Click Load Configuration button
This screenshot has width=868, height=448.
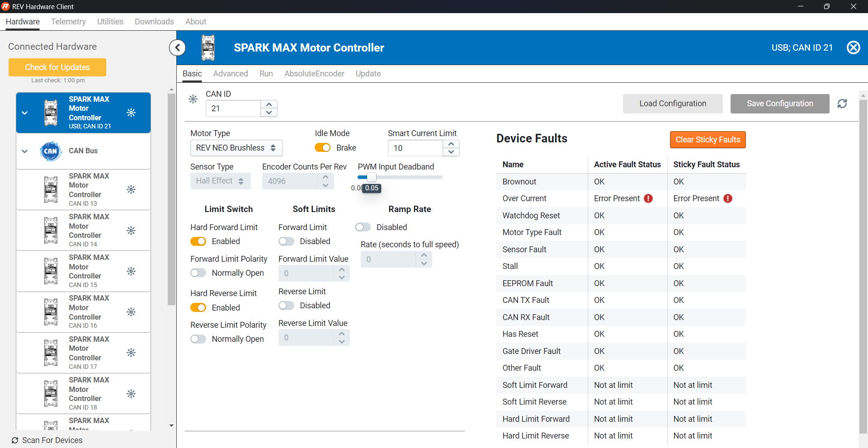point(673,104)
